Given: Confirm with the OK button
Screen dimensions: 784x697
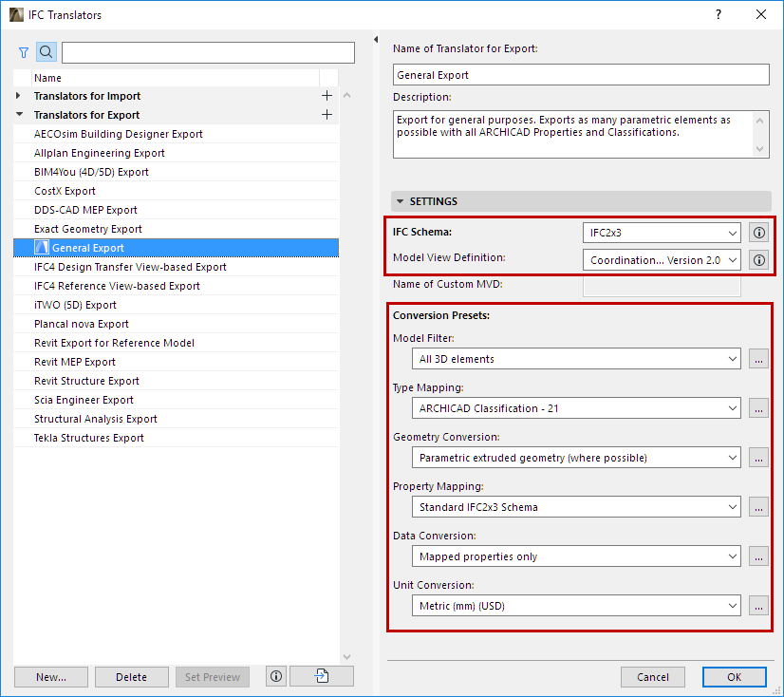Looking at the screenshot, I should [x=734, y=677].
